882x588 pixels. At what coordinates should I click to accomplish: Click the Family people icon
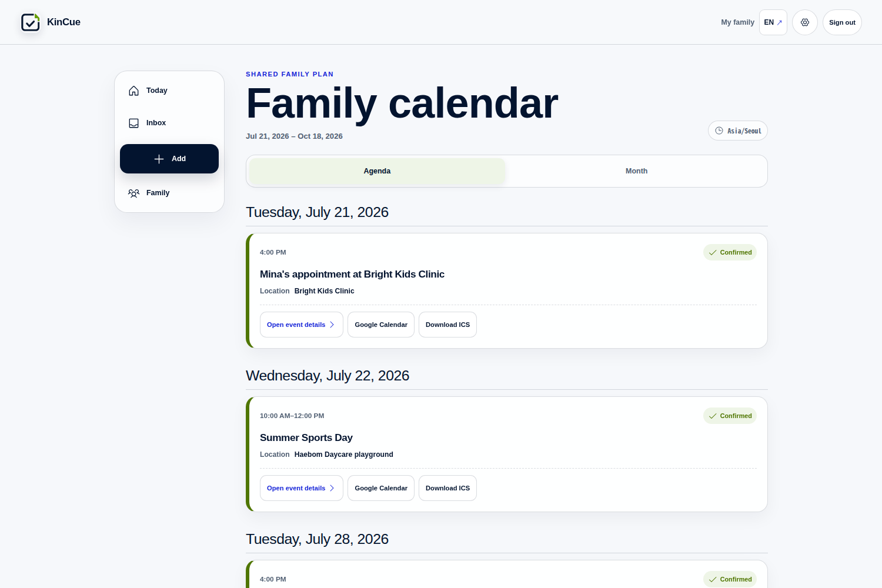point(134,193)
